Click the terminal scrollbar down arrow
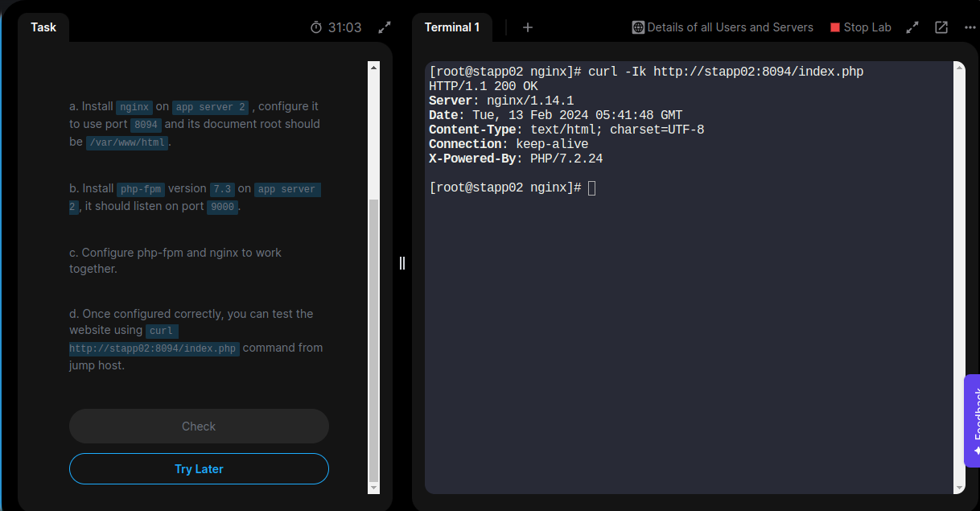 coord(957,487)
